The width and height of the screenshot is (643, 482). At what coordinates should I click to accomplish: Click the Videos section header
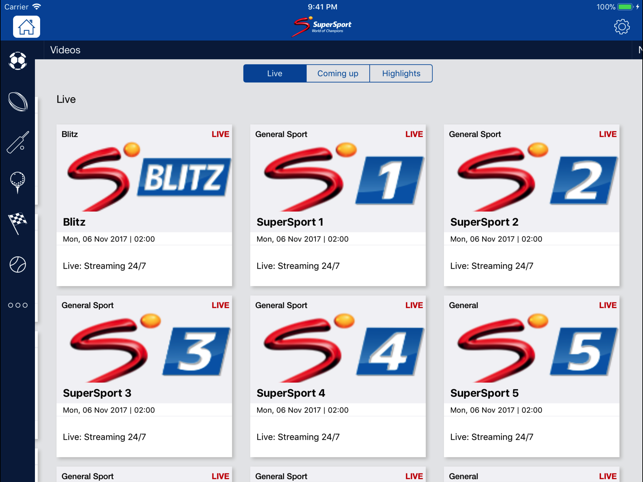pyautogui.click(x=65, y=50)
